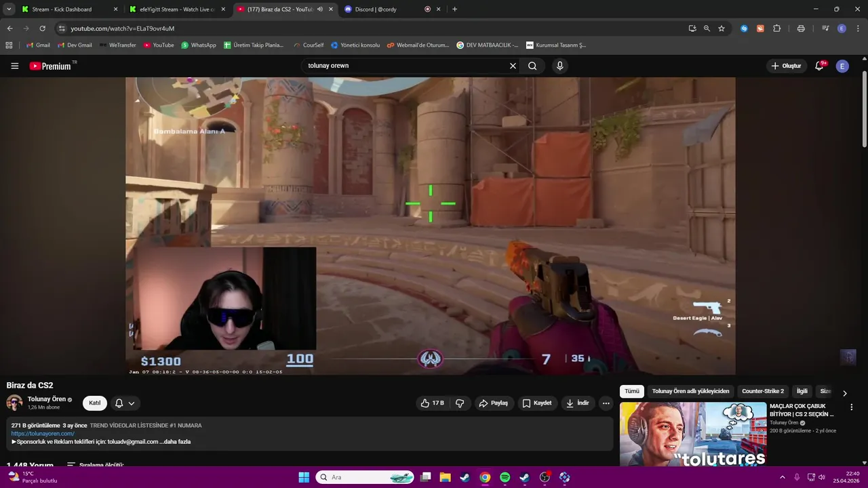
Task: Show hidden system tray icons chevron
Action: point(782,477)
